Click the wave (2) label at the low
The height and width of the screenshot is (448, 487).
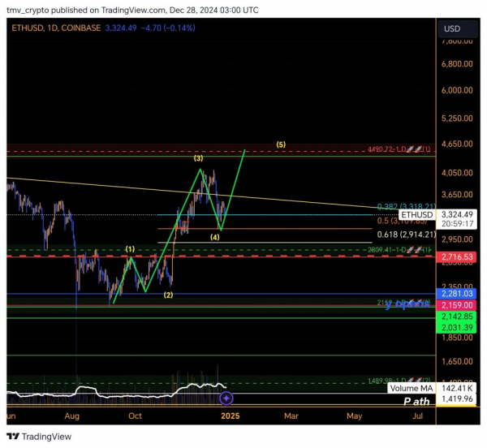tap(168, 294)
